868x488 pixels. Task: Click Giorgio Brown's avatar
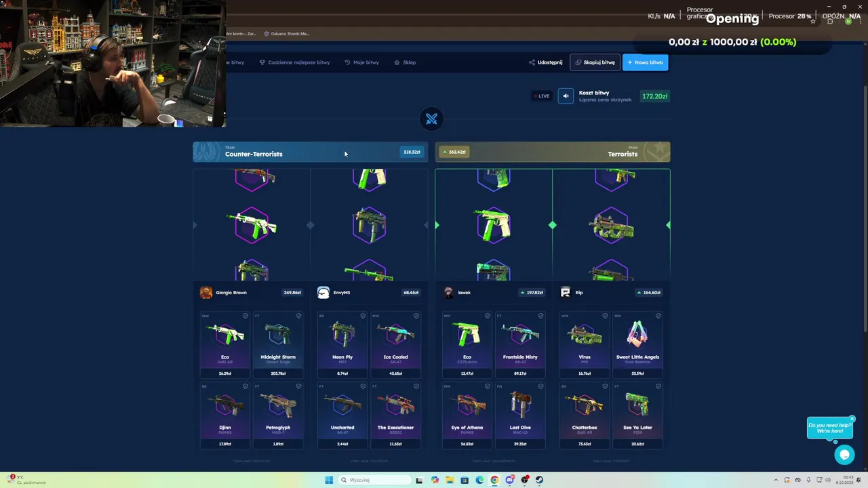(205, 292)
